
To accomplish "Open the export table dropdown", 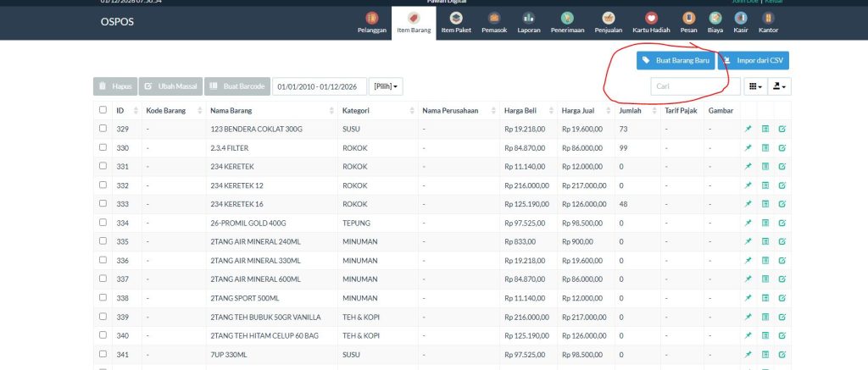I will 779,86.
